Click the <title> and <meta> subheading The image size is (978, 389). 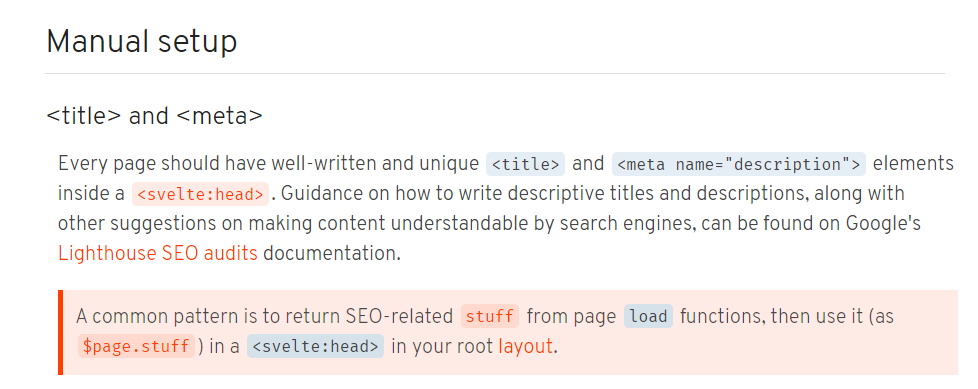point(154,116)
